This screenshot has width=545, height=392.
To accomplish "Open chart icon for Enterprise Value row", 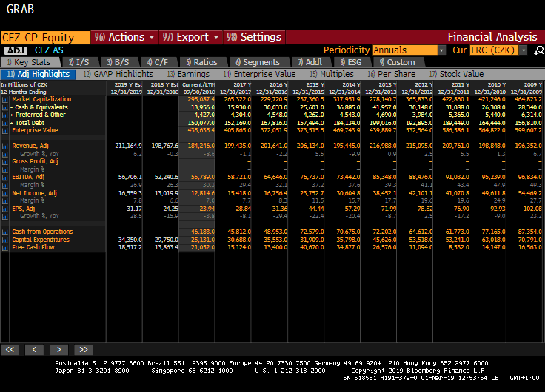I will pos(5,131).
